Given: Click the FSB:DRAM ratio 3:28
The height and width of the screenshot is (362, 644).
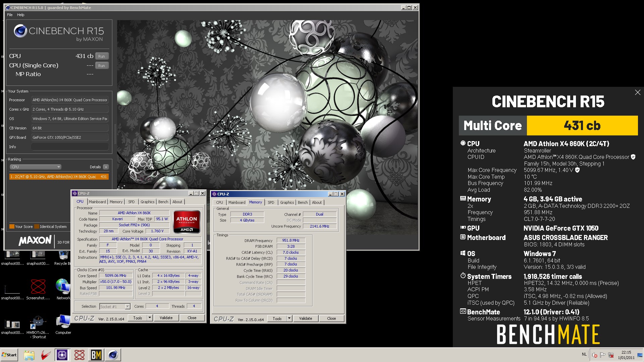Looking at the screenshot, I should [x=291, y=246].
